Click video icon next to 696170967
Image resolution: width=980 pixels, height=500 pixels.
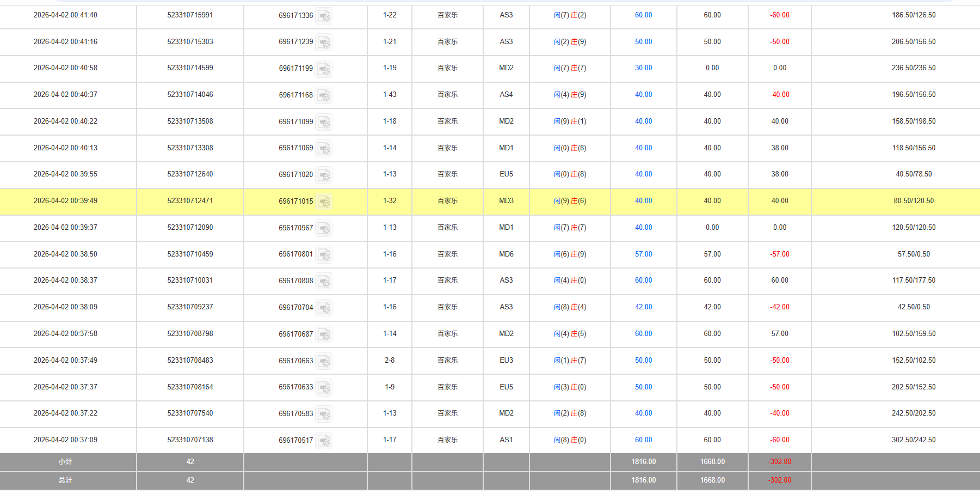(x=324, y=228)
